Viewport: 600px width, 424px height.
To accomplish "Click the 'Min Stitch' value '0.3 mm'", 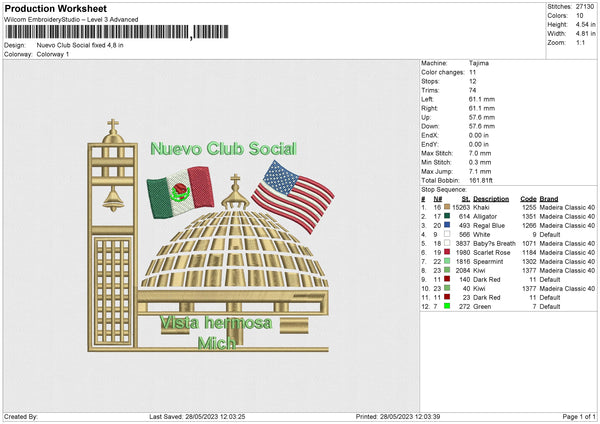I will tap(480, 162).
